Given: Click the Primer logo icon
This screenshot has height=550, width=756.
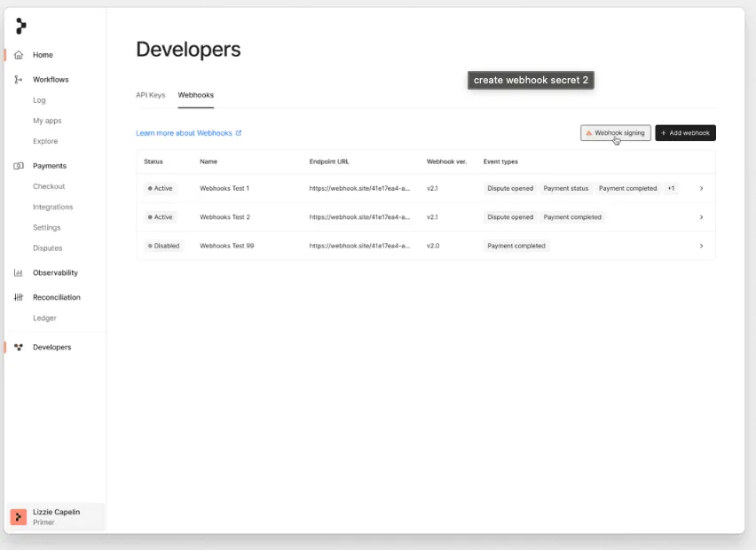Looking at the screenshot, I should pos(20,26).
